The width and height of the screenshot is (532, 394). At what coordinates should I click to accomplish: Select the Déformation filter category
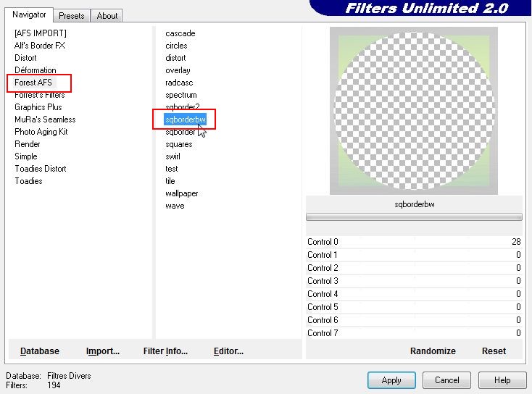(x=36, y=70)
